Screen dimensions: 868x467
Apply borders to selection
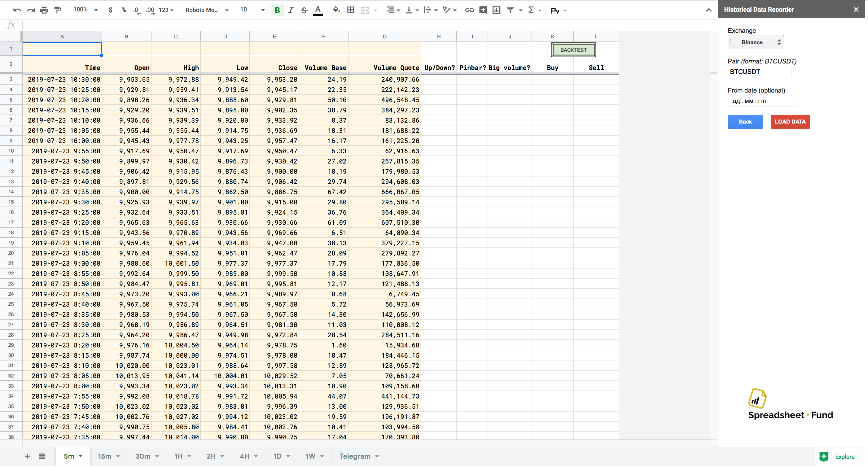pyautogui.click(x=350, y=10)
